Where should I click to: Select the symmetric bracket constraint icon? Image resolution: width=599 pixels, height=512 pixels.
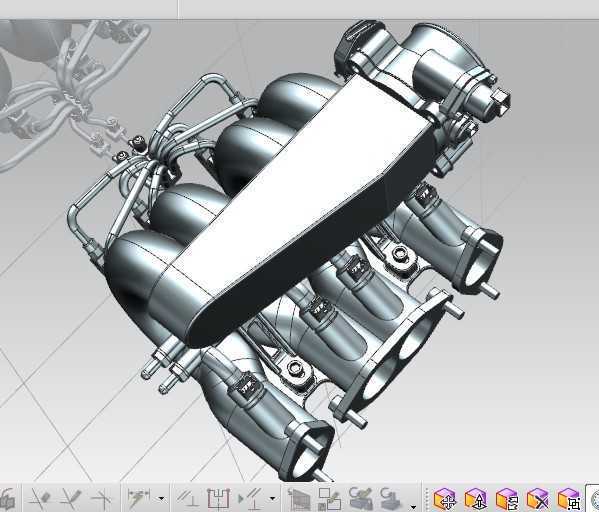click(x=219, y=499)
